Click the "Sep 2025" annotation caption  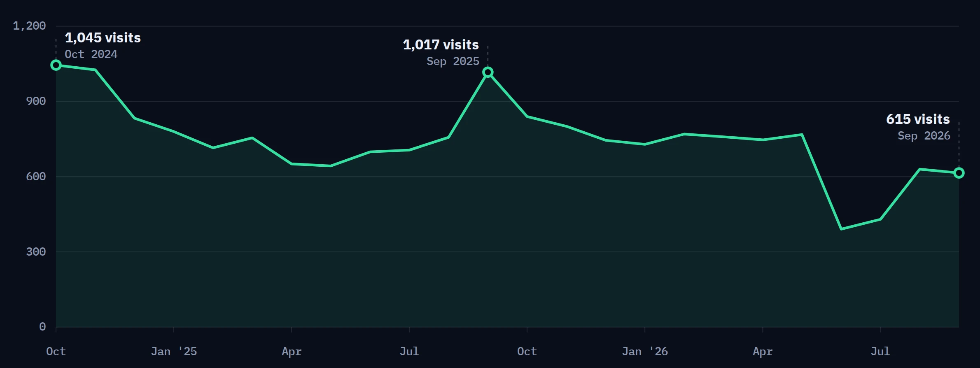453,61
